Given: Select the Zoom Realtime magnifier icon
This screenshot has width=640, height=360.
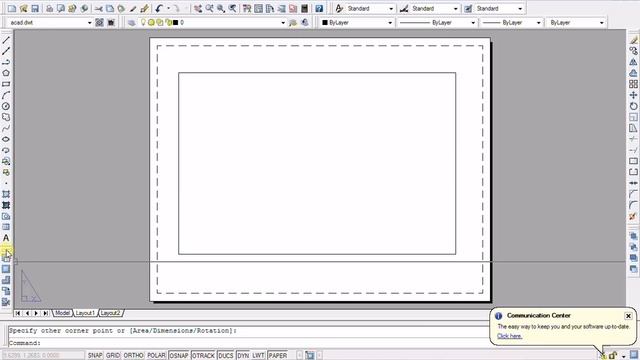Looking at the screenshot, I should click(209, 8).
